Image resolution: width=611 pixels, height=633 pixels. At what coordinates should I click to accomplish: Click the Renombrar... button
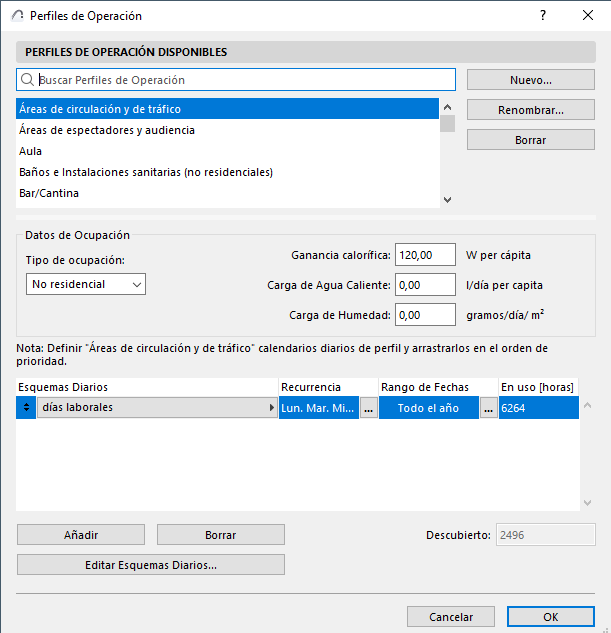click(531, 110)
